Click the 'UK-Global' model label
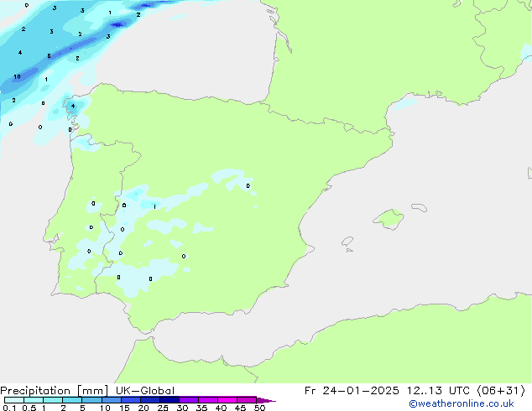 pyautogui.click(x=145, y=391)
